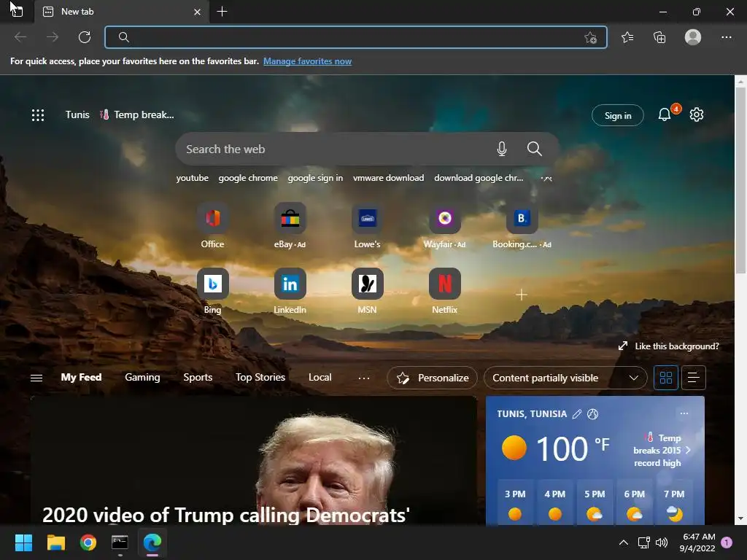Open the Netflix quick link
This screenshot has width=747, height=560.
pyautogui.click(x=444, y=292)
